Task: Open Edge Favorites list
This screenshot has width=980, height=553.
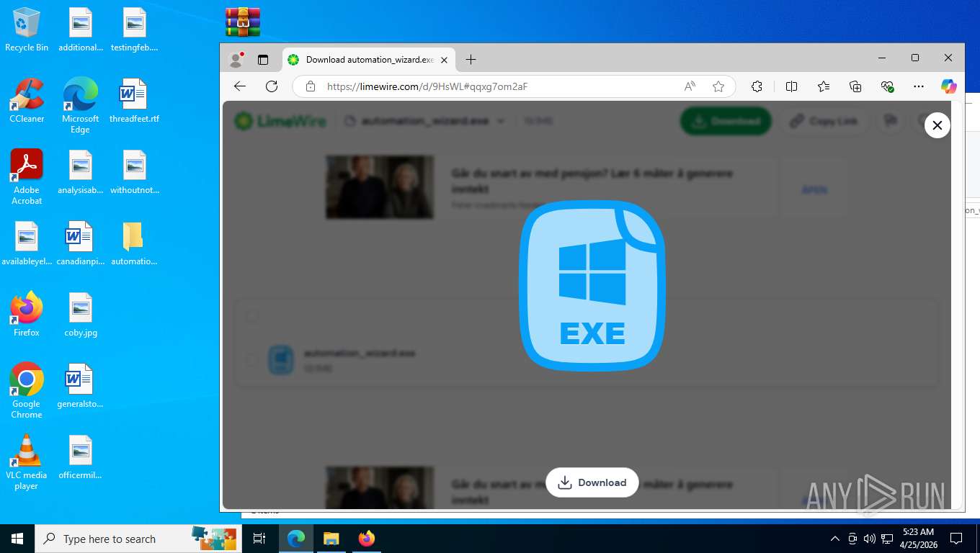Action: point(824,86)
